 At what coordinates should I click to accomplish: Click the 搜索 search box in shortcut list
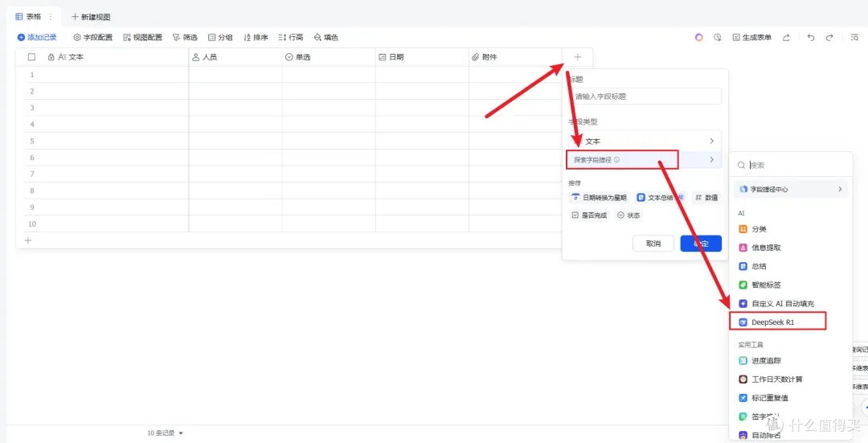point(791,165)
